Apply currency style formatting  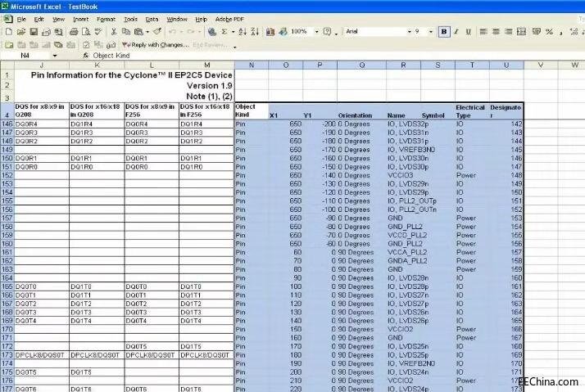pyautogui.click(x=537, y=32)
